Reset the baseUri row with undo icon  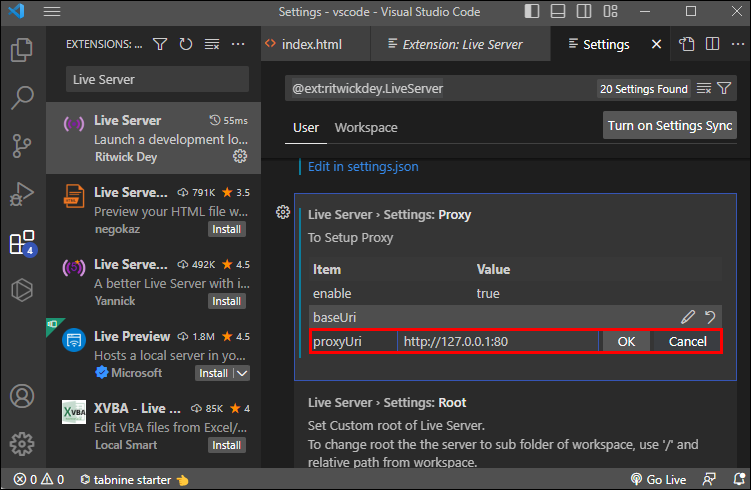[710, 317]
